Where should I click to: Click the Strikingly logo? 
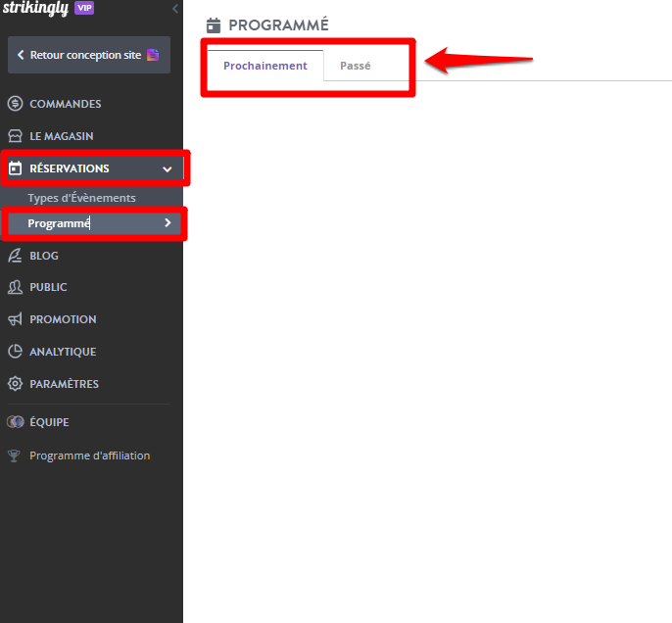(x=35, y=8)
